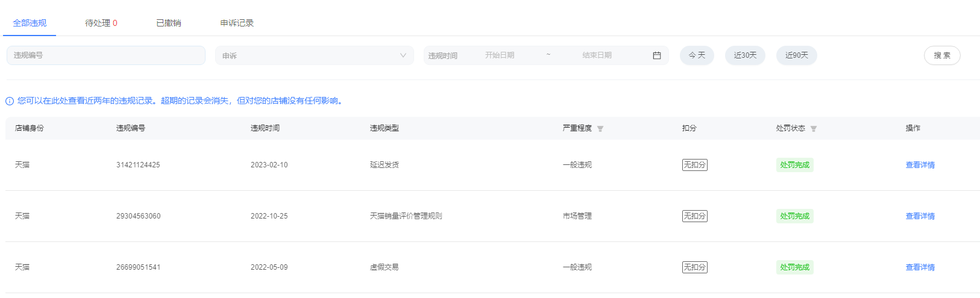Select the 近90天 quick filter

click(x=797, y=55)
